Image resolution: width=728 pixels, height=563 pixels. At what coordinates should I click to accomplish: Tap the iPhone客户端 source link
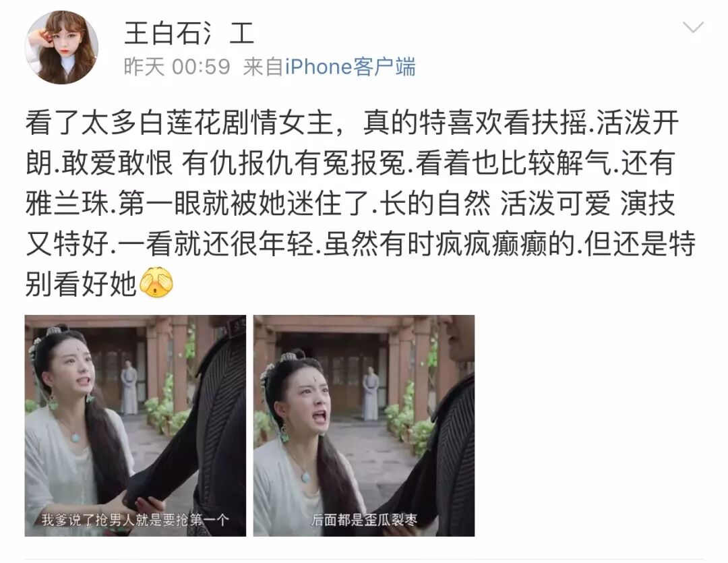pyautogui.click(x=350, y=67)
